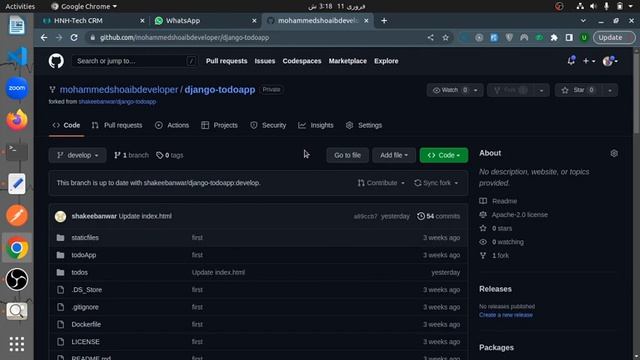Open Marketplace in top navigation

tap(348, 61)
